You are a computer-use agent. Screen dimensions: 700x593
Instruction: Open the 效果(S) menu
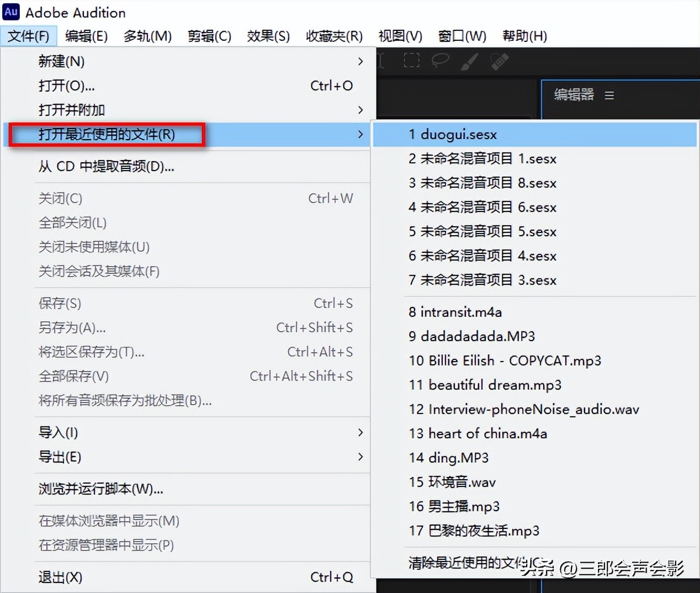pos(268,36)
